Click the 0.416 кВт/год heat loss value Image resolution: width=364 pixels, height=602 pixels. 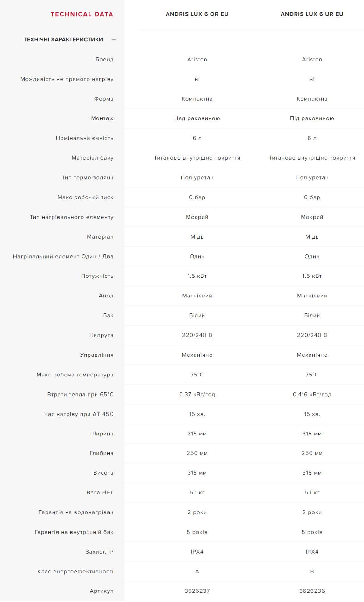point(312,394)
